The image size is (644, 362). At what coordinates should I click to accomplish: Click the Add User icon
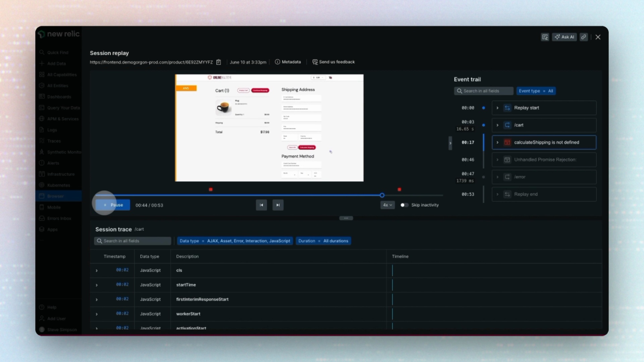pos(42,318)
